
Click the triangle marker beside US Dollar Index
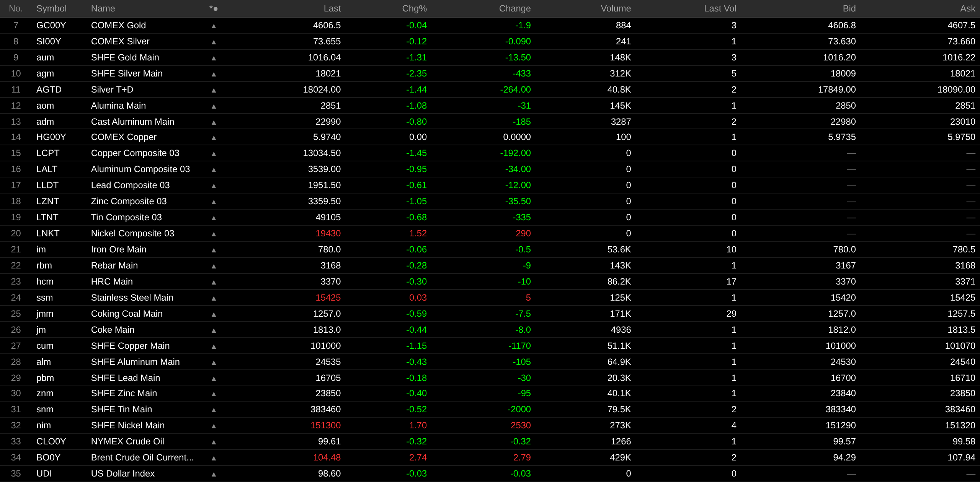point(214,474)
